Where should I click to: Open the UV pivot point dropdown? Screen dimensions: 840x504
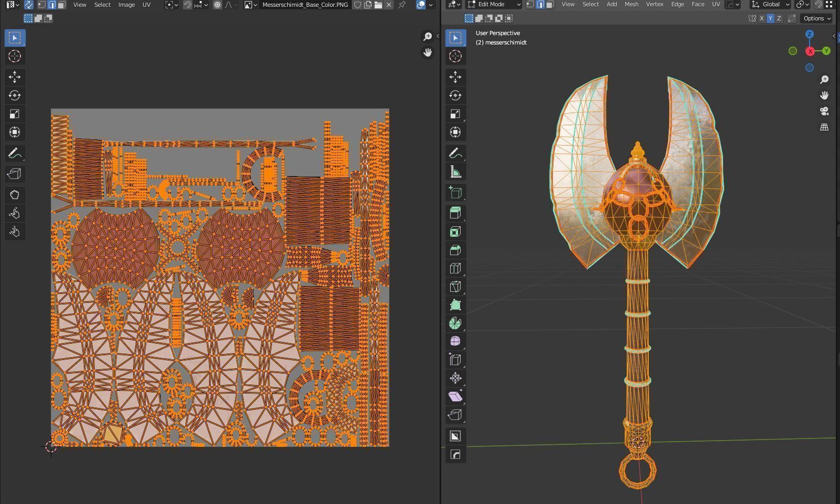click(171, 5)
